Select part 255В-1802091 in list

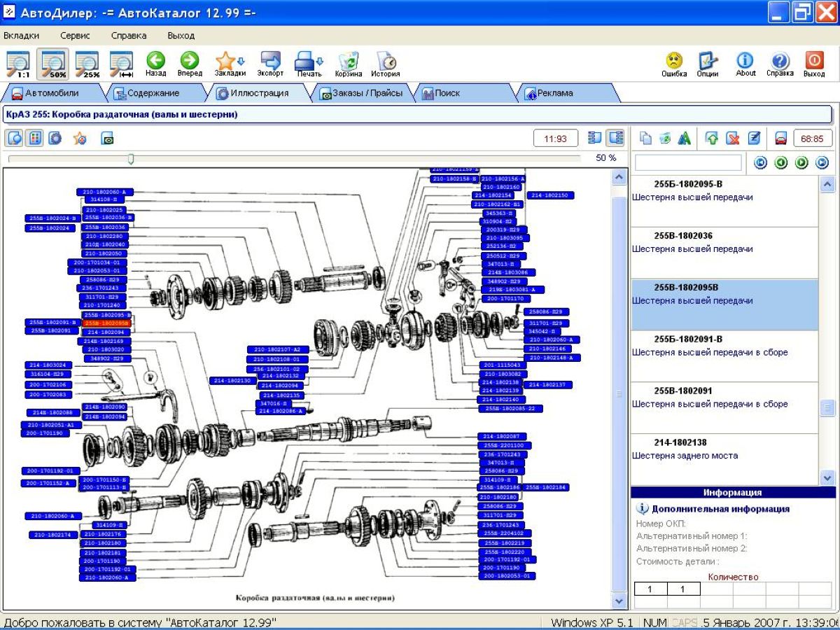pos(724,408)
